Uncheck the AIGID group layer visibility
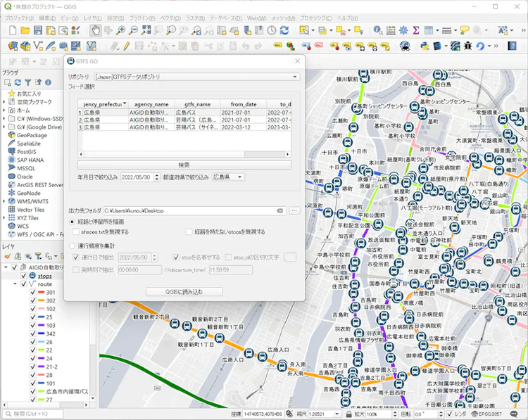The image size is (528, 420). click(15, 267)
